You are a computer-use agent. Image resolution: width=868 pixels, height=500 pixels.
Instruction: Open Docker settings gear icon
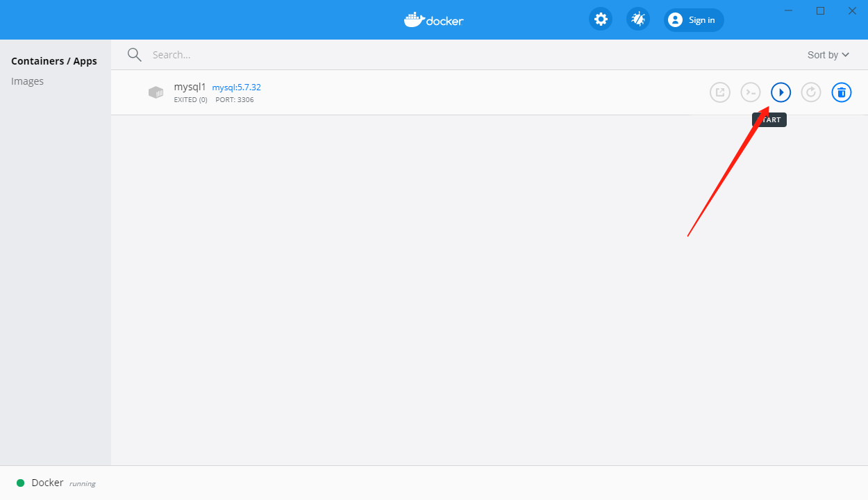601,19
